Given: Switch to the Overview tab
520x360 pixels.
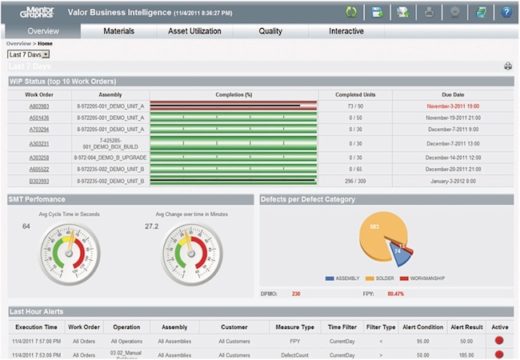Looking at the screenshot, I should click(x=43, y=31).
